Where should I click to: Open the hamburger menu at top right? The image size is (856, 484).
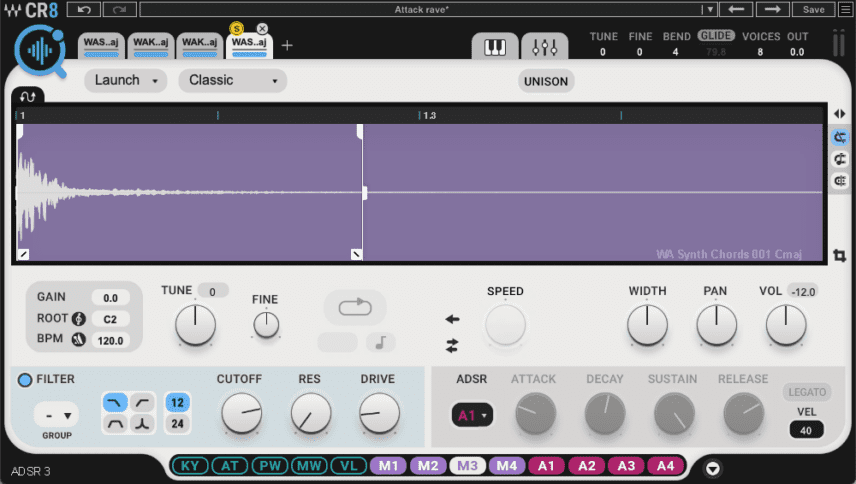846,9
